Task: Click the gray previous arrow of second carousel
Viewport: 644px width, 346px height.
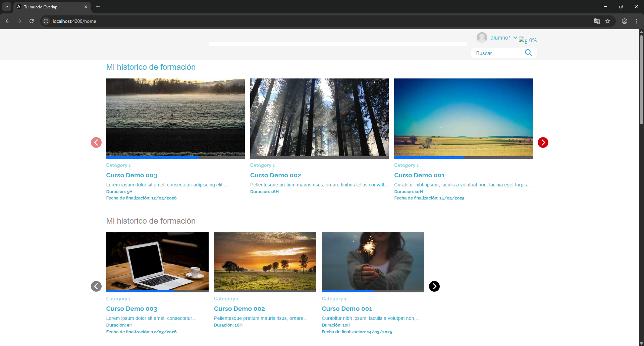Action: (96, 286)
